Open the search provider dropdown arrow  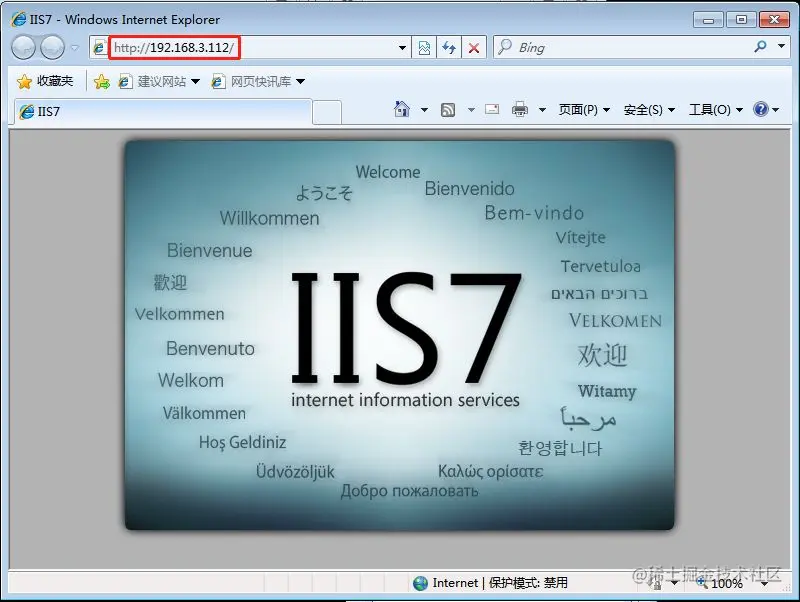click(x=781, y=46)
